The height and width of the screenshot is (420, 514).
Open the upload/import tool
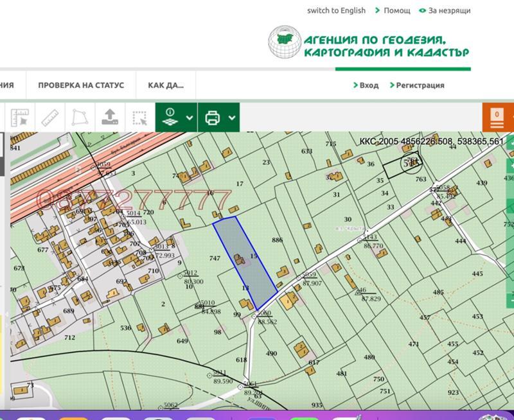point(109,117)
